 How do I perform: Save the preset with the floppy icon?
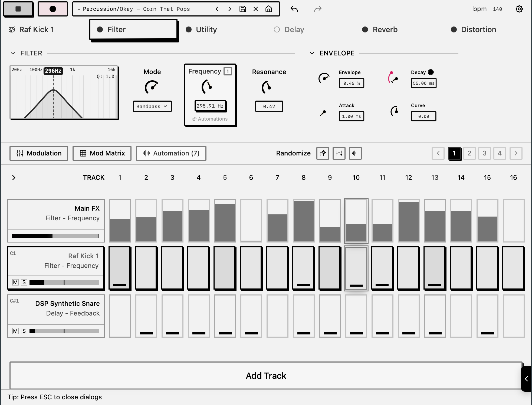tap(243, 9)
